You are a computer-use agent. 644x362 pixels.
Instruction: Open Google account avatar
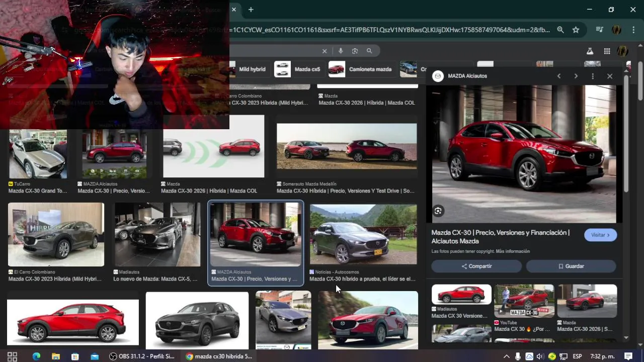pos(623,51)
